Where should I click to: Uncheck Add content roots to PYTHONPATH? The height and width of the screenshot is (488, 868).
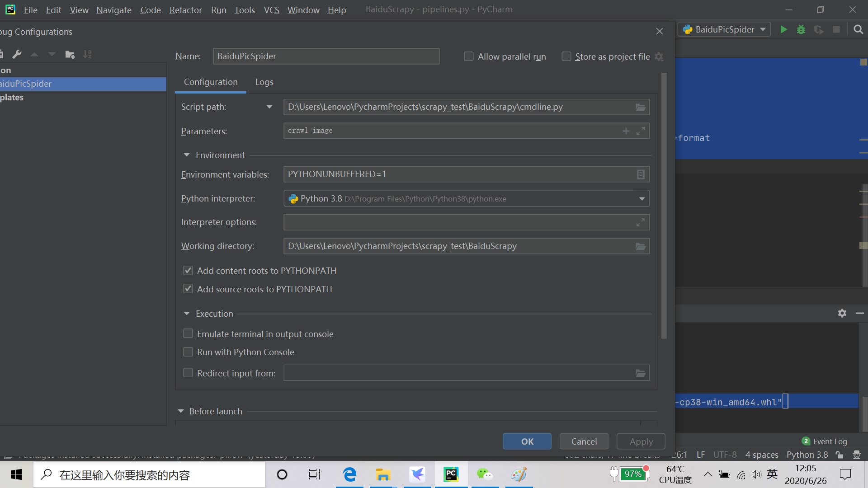188,271
